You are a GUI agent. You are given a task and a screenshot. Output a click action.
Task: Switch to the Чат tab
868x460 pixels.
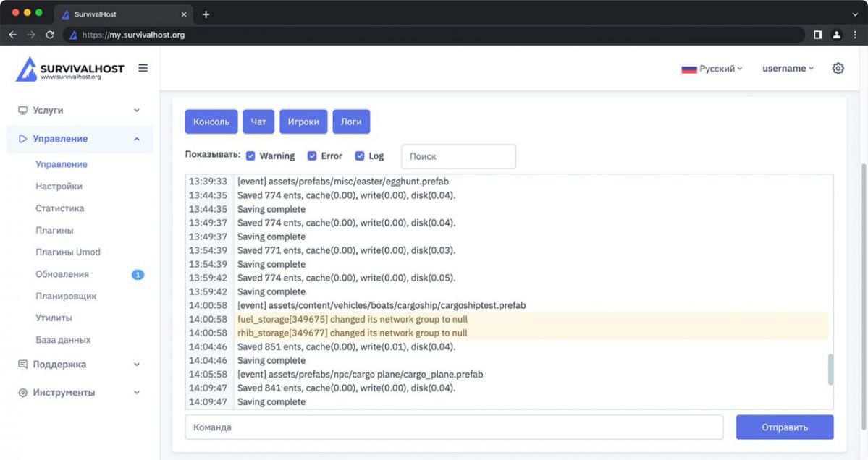pyautogui.click(x=258, y=122)
